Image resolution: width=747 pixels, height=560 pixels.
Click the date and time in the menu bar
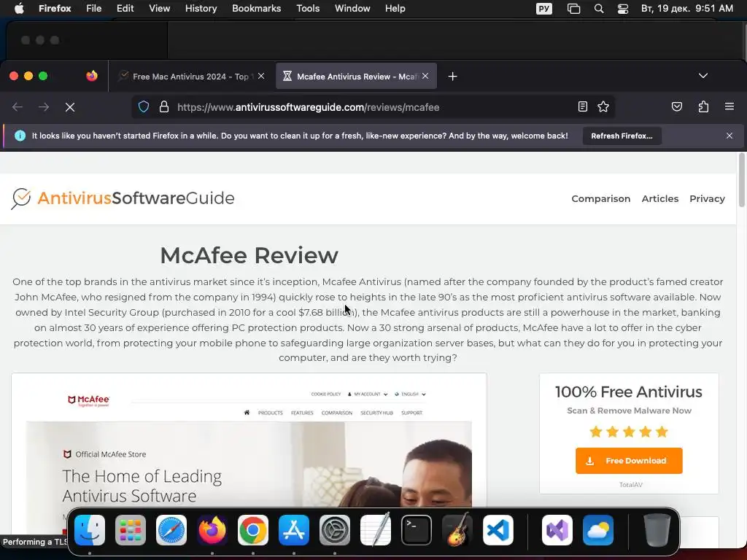tap(687, 9)
